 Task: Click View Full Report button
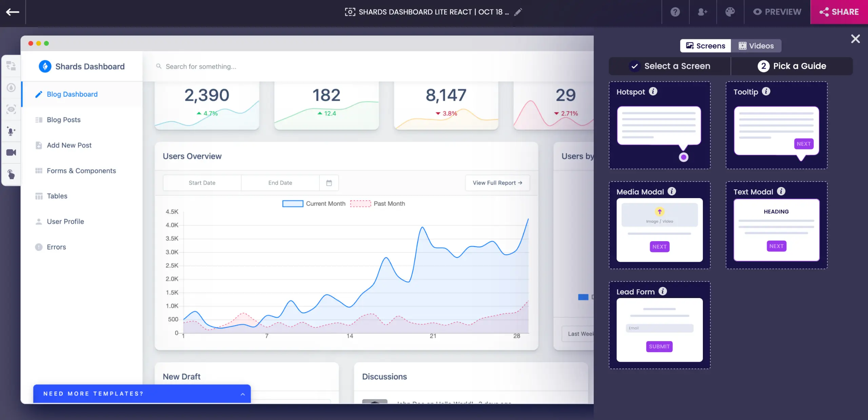click(x=497, y=183)
